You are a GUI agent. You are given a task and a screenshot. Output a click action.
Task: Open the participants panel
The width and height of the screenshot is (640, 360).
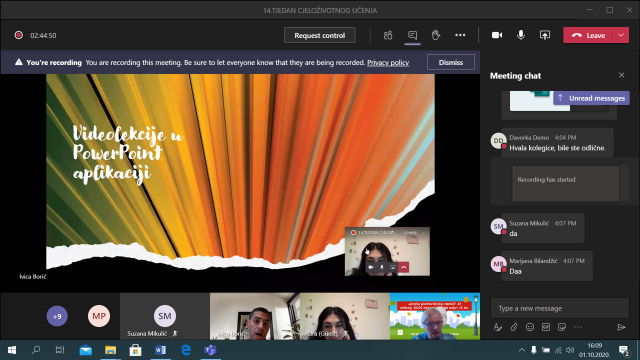(388, 35)
